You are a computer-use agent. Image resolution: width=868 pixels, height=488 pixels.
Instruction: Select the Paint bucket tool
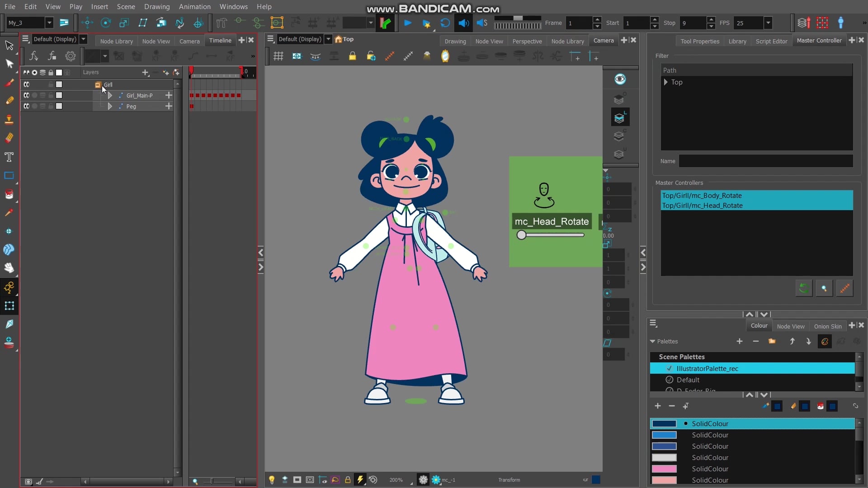click(x=9, y=194)
